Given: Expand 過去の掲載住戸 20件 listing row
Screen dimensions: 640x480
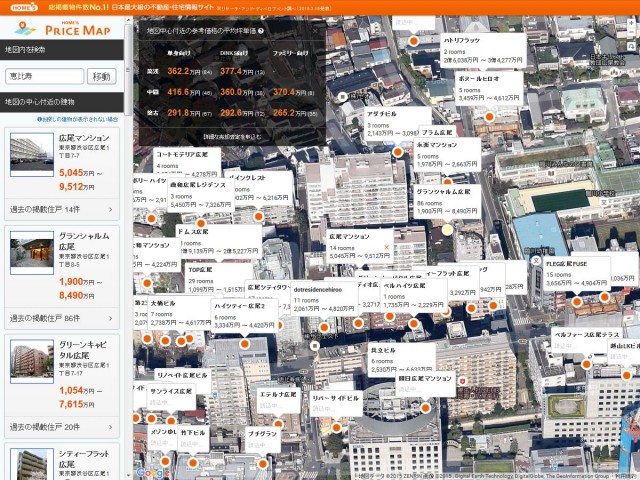Looking at the screenshot, I should pos(62,426).
